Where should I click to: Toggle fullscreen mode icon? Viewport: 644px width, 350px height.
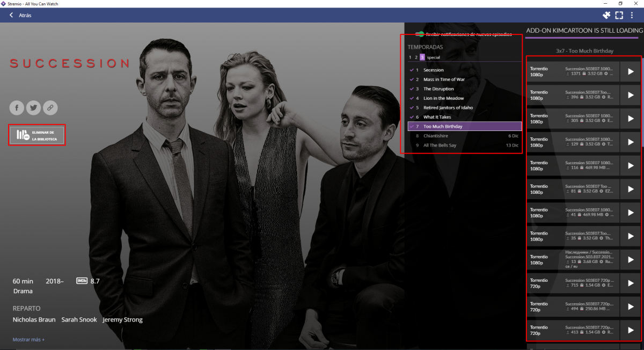[x=619, y=15]
